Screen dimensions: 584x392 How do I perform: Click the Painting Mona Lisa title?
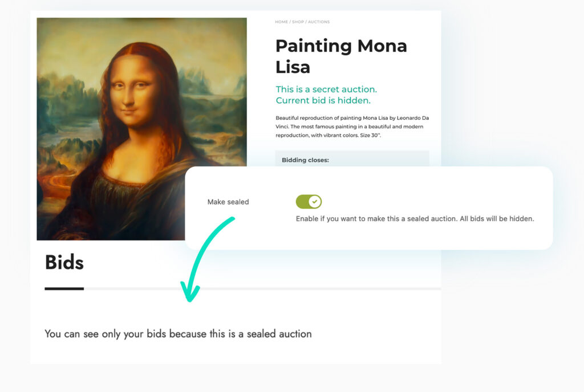click(x=341, y=56)
